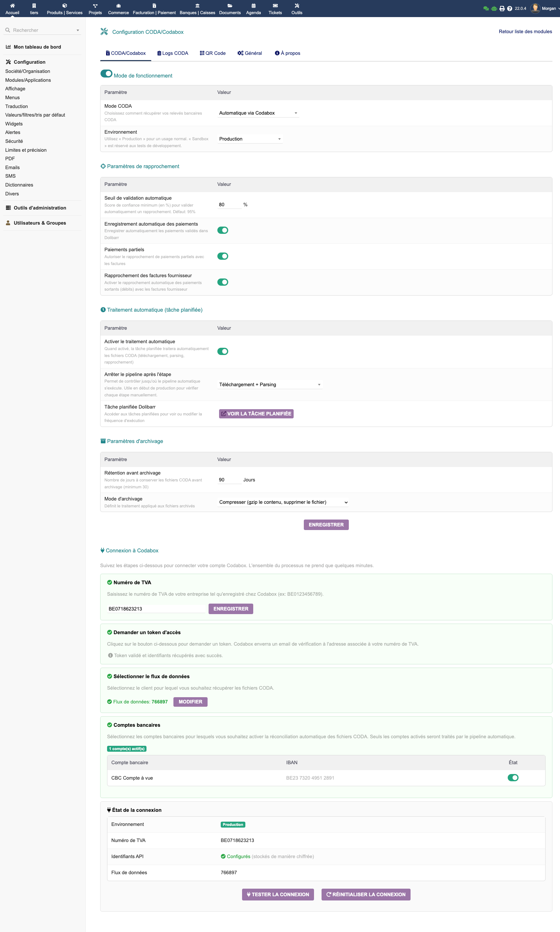The width and height of the screenshot is (560, 932).
Task: Open the Environnement dropdown showing Production
Action: (250, 139)
